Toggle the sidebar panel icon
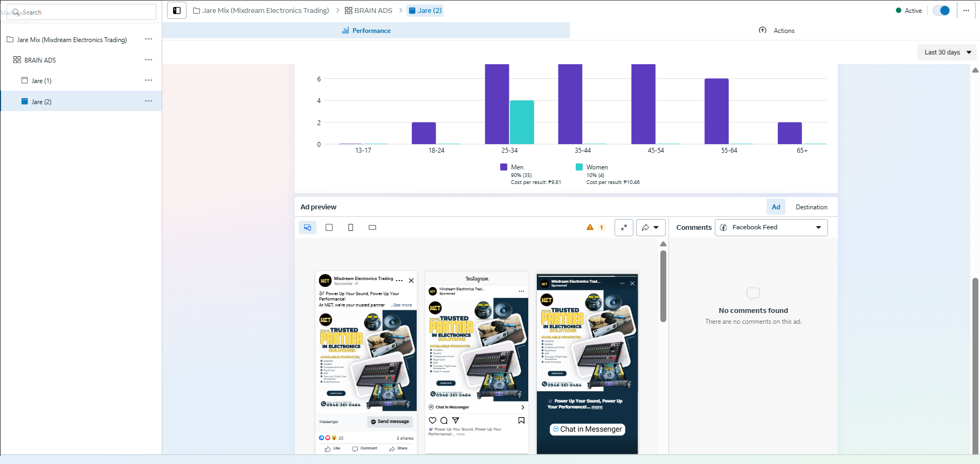 point(177,11)
